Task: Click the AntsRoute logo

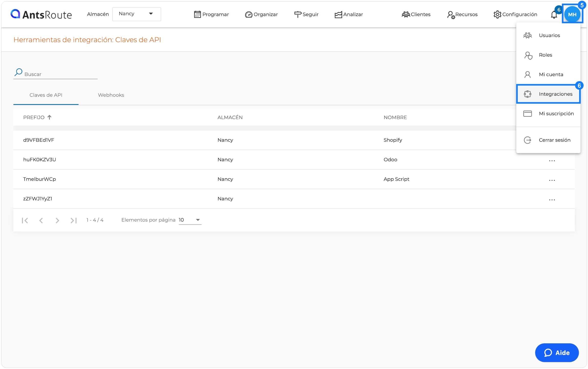Action: tap(41, 14)
